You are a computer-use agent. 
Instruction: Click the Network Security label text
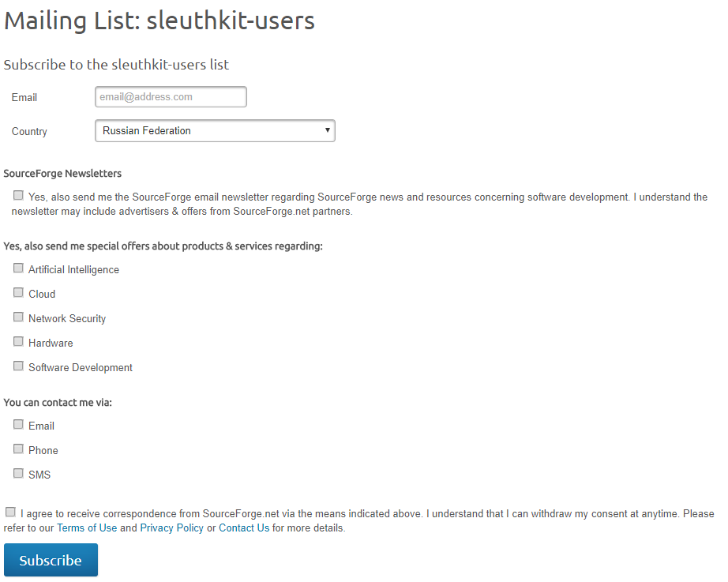67,318
